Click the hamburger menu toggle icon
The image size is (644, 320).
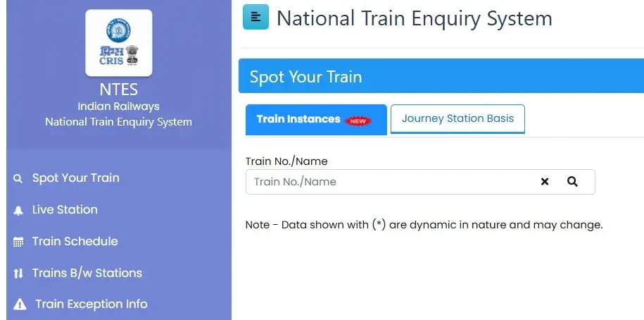point(255,17)
